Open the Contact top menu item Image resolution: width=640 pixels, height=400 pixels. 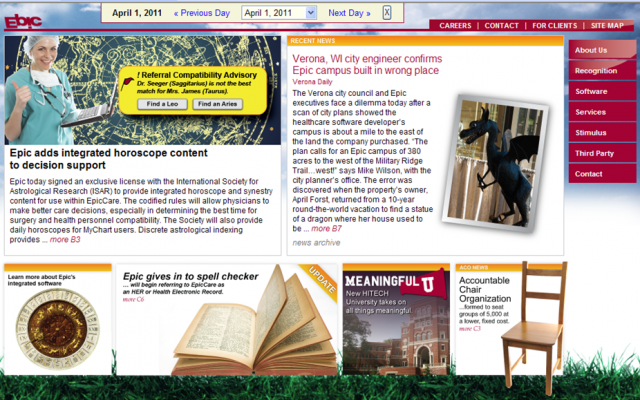(501, 25)
